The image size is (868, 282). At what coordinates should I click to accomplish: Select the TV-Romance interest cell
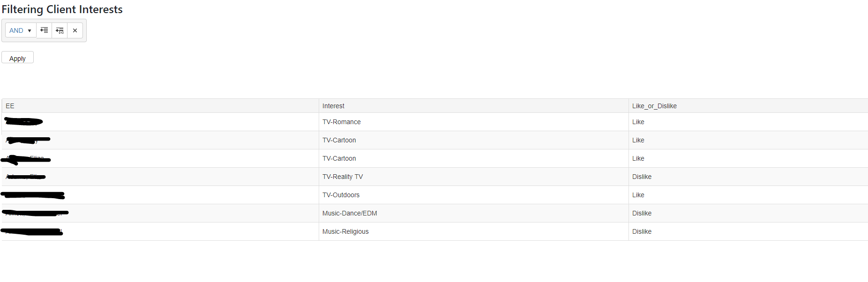pyautogui.click(x=342, y=122)
